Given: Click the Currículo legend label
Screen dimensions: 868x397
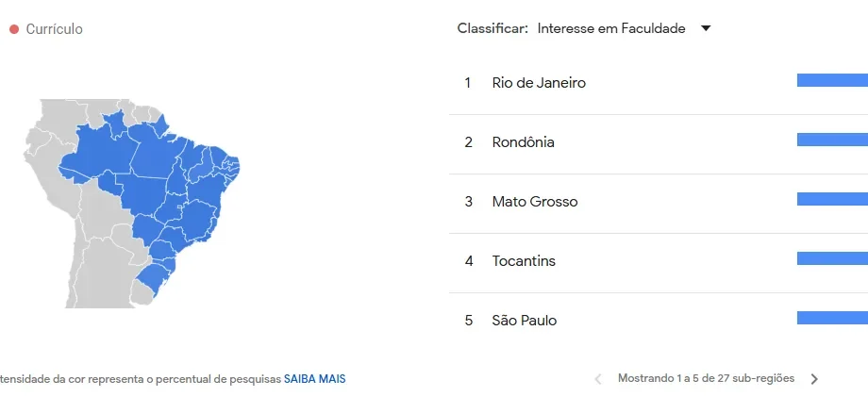Looking at the screenshot, I should click(x=55, y=28).
